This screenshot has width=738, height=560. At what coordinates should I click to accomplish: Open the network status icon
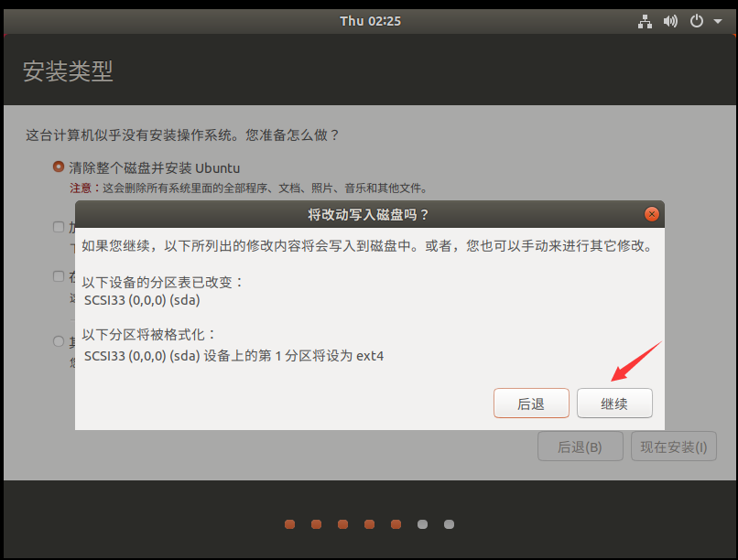click(x=645, y=21)
